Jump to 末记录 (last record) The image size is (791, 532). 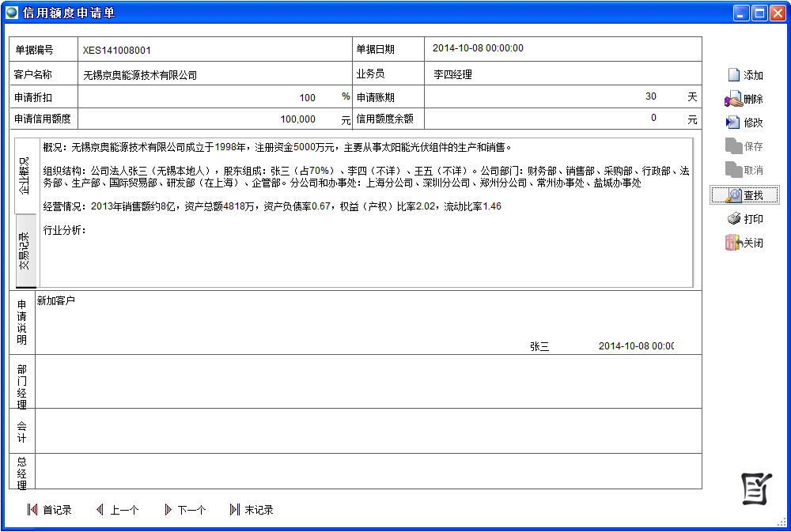(252, 510)
